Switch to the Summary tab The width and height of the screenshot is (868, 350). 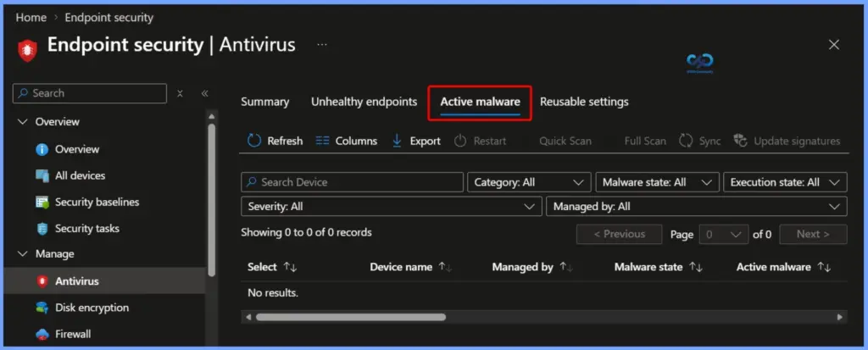pos(265,102)
